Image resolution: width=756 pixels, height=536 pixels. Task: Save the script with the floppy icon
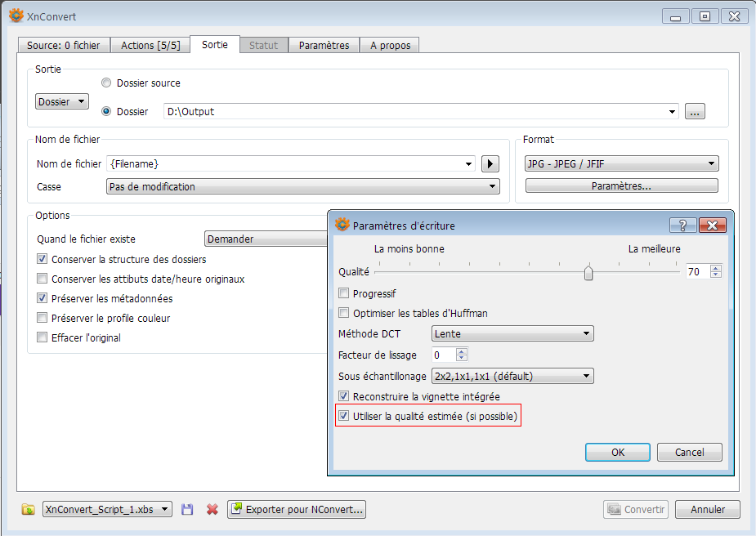187,510
